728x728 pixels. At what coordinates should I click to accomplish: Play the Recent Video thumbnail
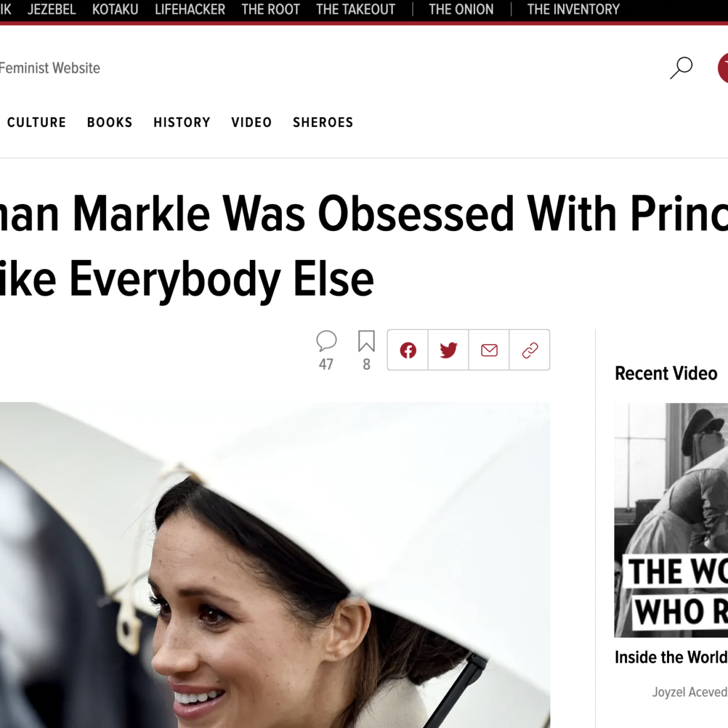[x=671, y=520]
